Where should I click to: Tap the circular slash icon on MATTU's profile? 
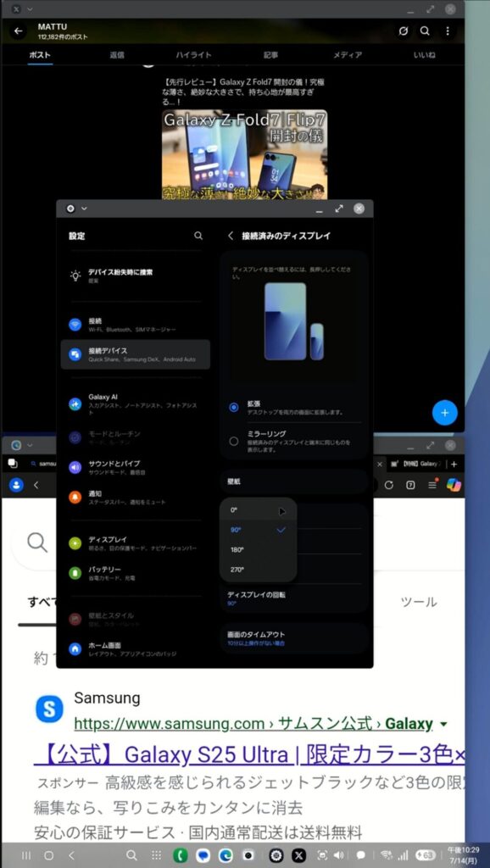point(403,31)
